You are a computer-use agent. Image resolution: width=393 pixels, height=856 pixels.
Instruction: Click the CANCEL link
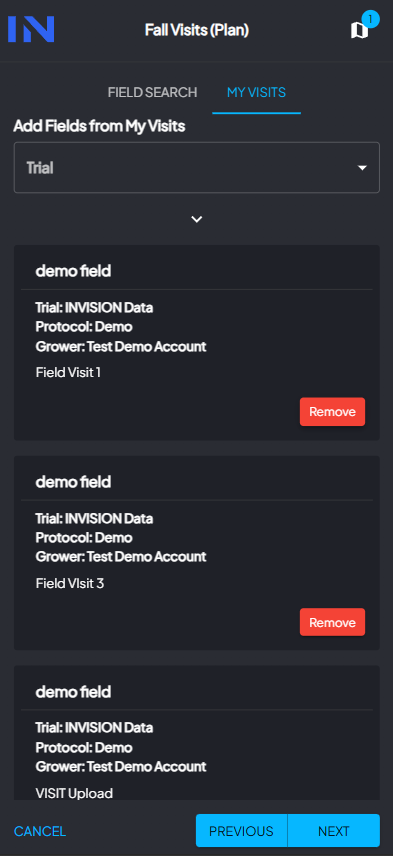[x=40, y=831]
